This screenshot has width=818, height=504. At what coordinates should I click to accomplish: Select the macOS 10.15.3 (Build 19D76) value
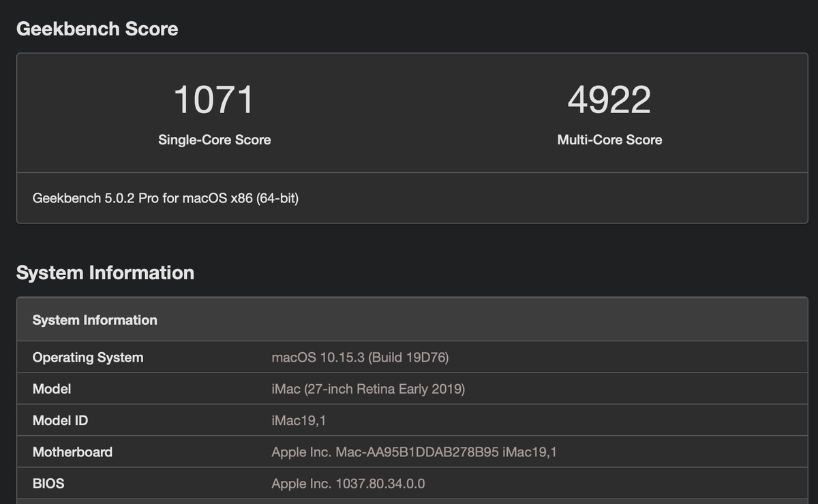point(360,358)
